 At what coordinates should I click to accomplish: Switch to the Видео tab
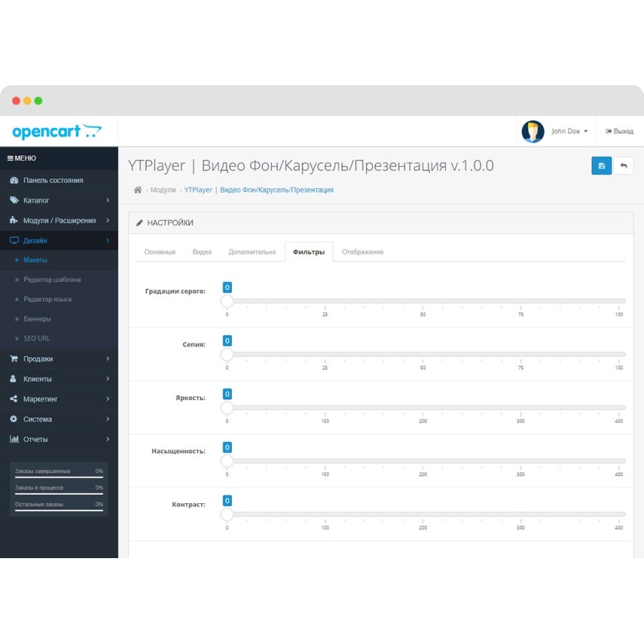click(x=202, y=252)
